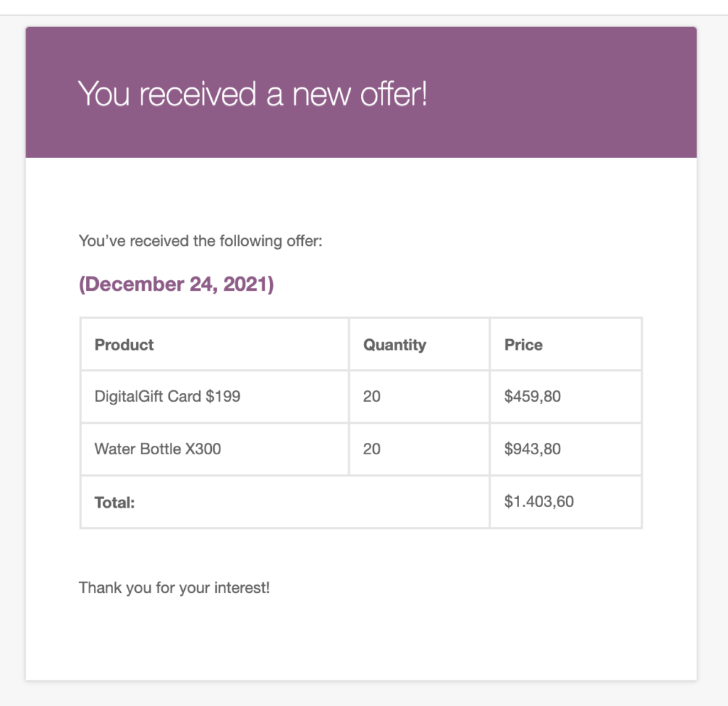Click the word 'received' in the banner title
Screen dimensions: 728x706
(x=198, y=95)
